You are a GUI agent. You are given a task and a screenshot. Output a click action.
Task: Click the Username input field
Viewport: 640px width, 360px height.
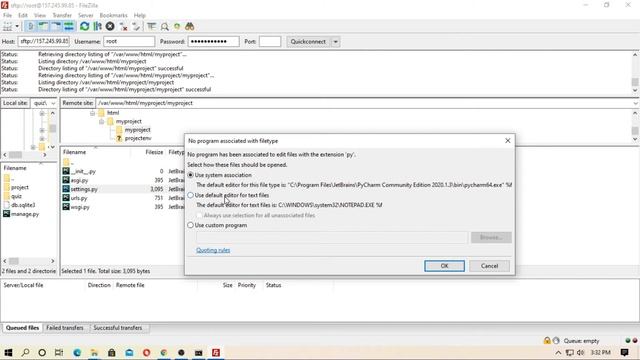129,41
